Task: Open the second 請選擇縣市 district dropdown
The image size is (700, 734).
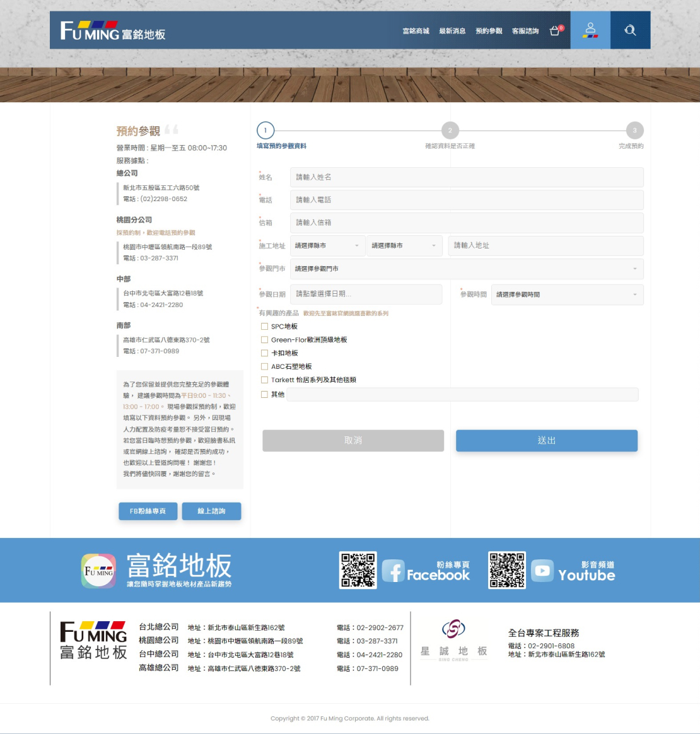Action: click(x=404, y=246)
